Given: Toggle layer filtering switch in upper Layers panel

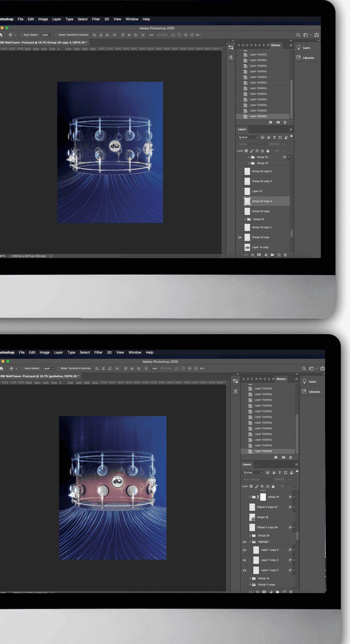Looking at the screenshot, I should coord(291,137).
